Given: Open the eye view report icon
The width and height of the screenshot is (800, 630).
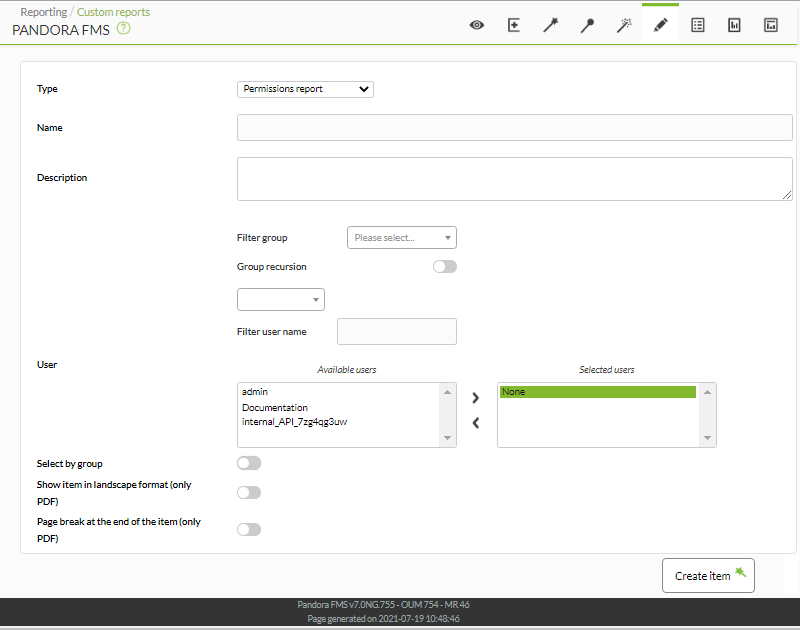Looking at the screenshot, I should (477, 25).
